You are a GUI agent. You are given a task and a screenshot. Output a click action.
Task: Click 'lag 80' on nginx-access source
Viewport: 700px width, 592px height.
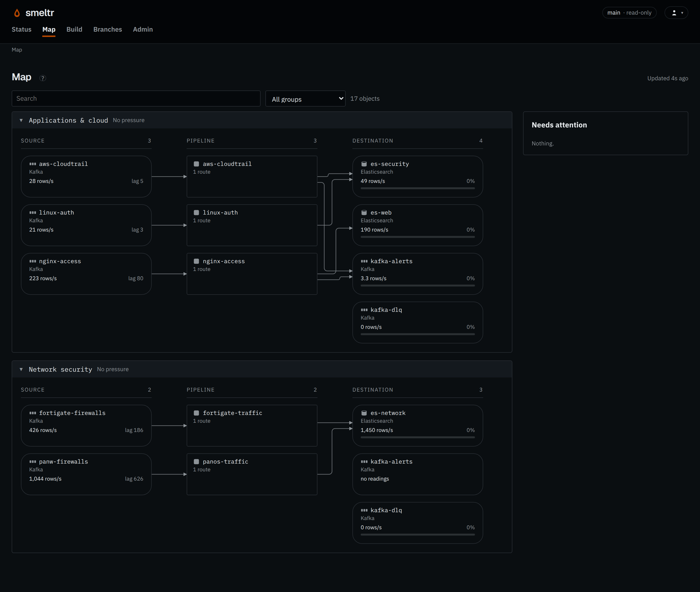coord(136,278)
